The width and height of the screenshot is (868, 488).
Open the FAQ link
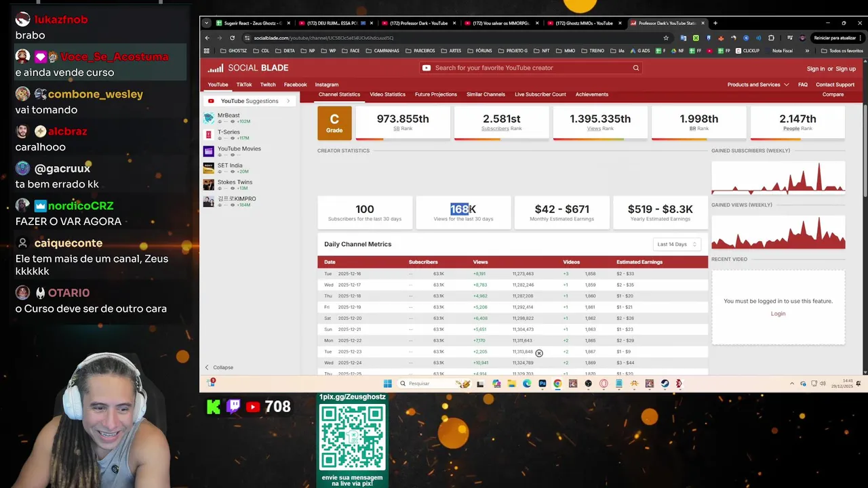(x=803, y=85)
